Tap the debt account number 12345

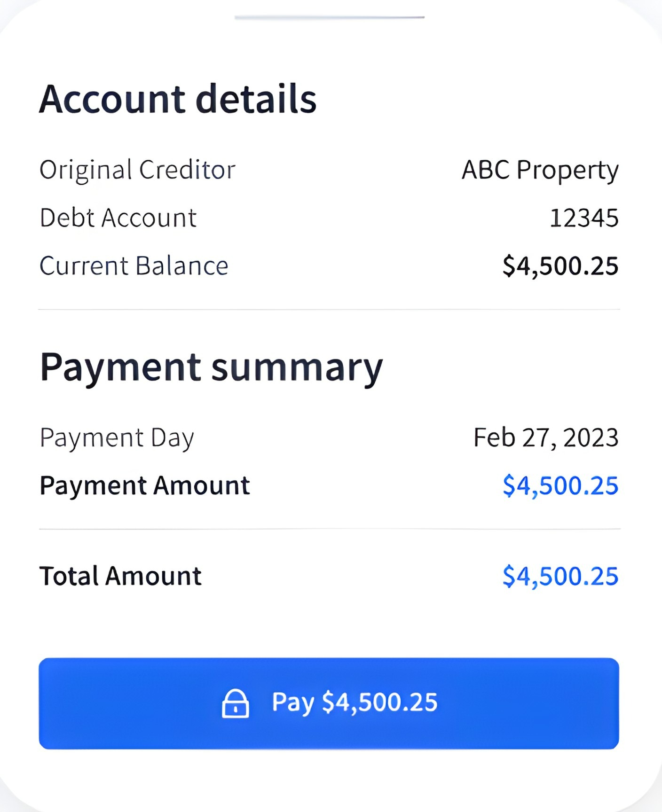tap(583, 218)
